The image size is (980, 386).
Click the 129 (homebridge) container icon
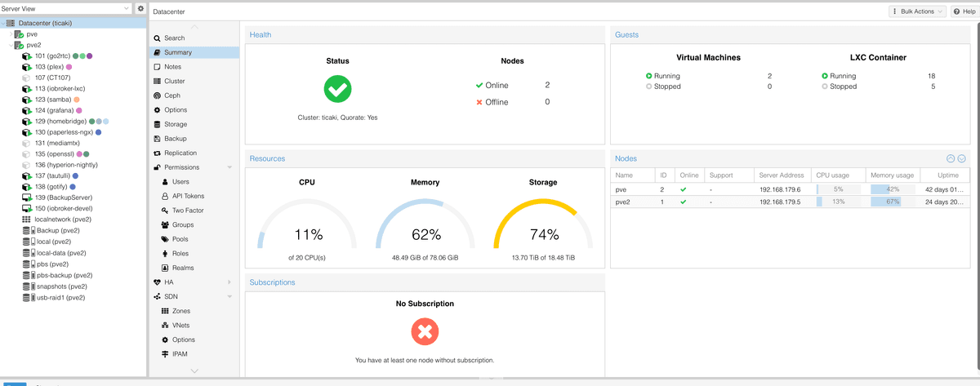pos(26,121)
